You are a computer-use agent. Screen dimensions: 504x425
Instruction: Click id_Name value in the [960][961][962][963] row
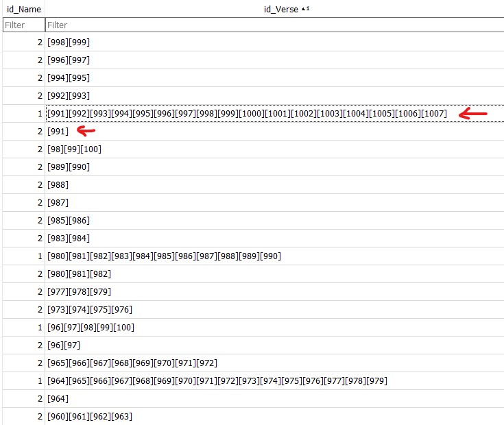coord(24,416)
